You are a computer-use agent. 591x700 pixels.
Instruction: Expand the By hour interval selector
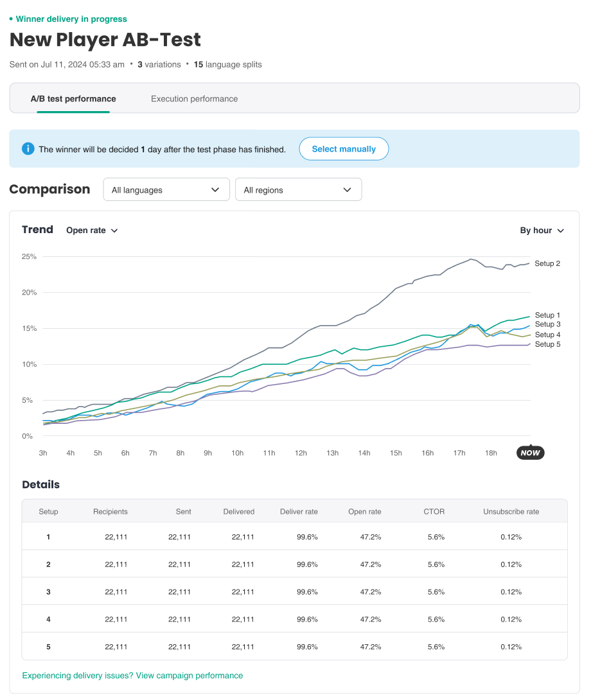click(x=542, y=231)
